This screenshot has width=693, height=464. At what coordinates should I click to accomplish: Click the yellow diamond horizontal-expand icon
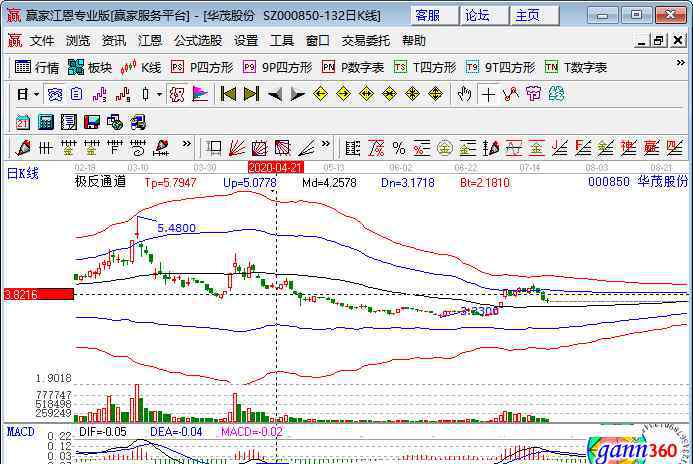tap(366, 94)
